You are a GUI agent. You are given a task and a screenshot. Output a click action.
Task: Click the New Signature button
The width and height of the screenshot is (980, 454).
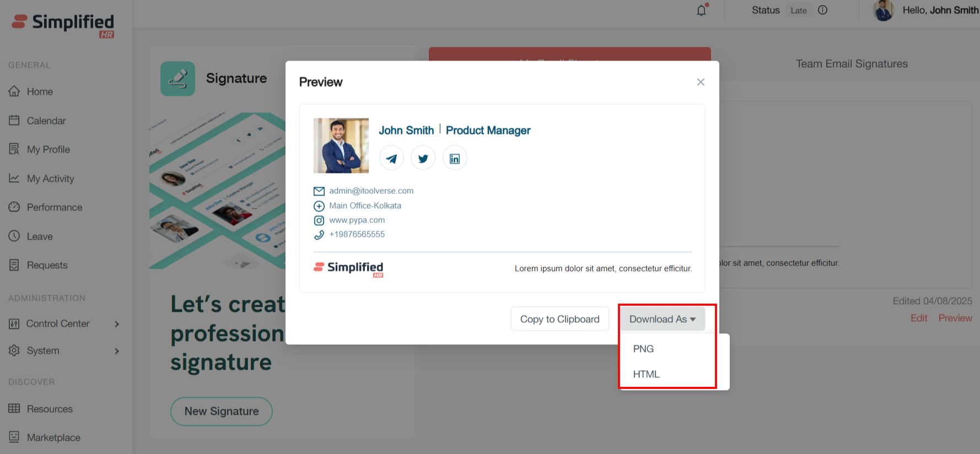point(222,412)
